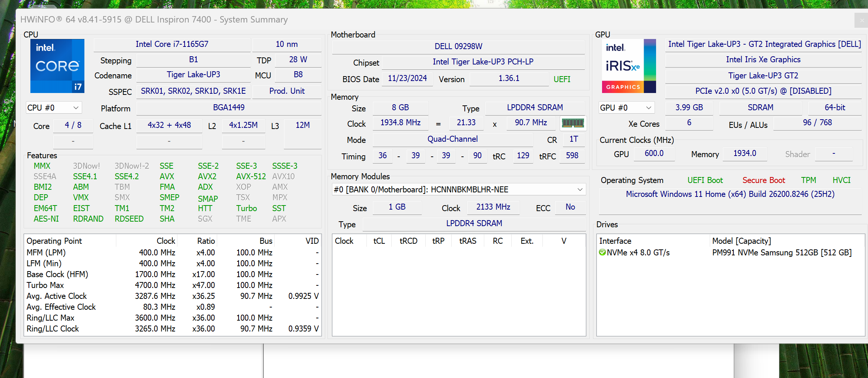This screenshot has width=868, height=378.
Task: Click the green check icon beside NVMe x4
Action: point(602,253)
